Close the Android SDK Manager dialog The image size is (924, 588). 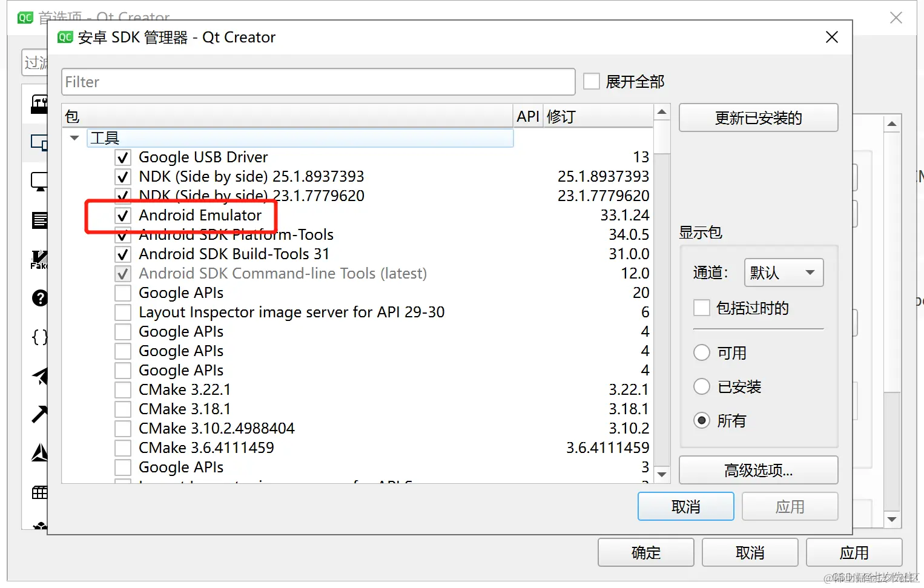[832, 37]
